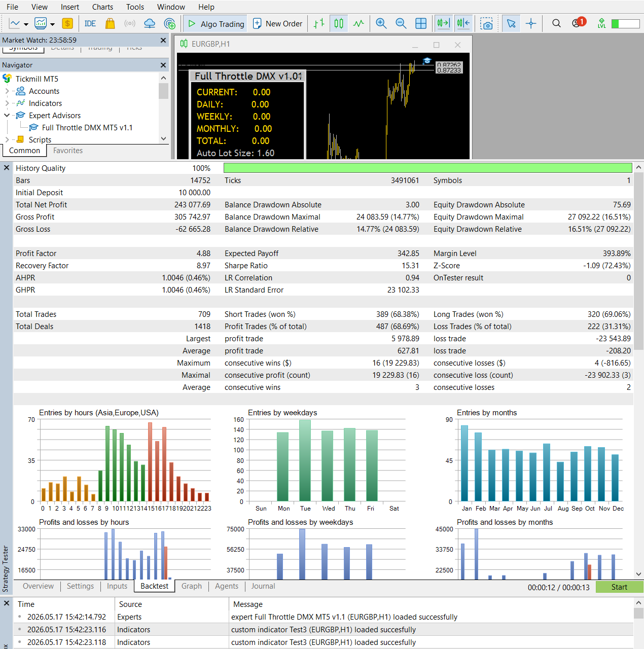This screenshot has height=649, width=644.
Task: Zoom out on the chart
Action: pyautogui.click(x=401, y=23)
